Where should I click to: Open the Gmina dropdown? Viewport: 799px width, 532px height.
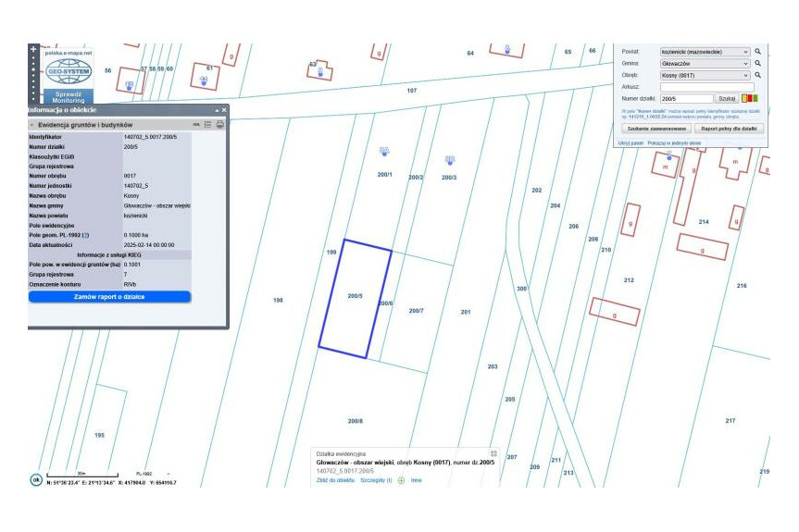click(x=704, y=64)
